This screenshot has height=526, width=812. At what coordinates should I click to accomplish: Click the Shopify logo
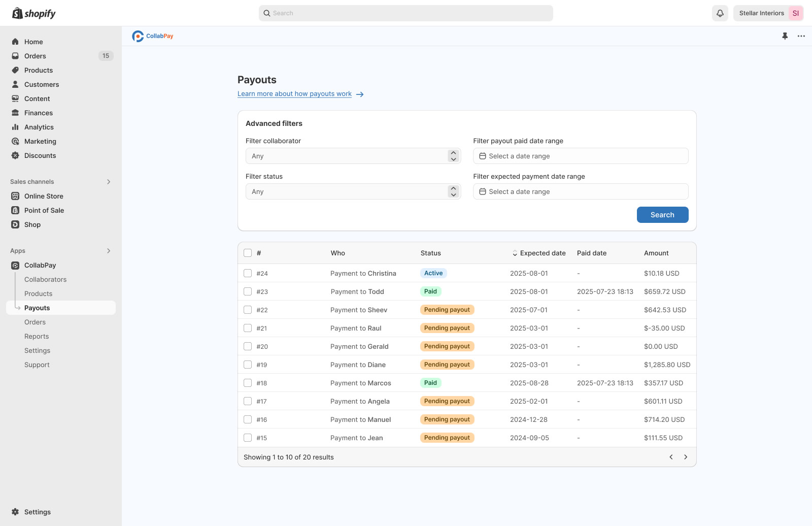coord(34,13)
